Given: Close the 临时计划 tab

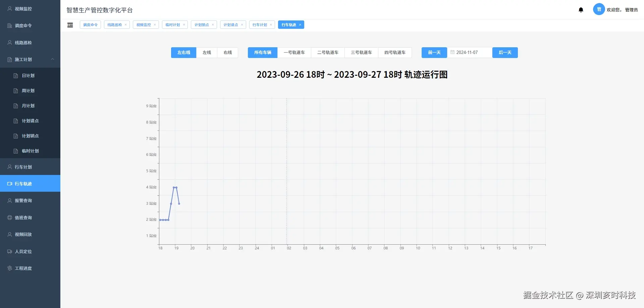Looking at the screenshot, I should [184, 25].
